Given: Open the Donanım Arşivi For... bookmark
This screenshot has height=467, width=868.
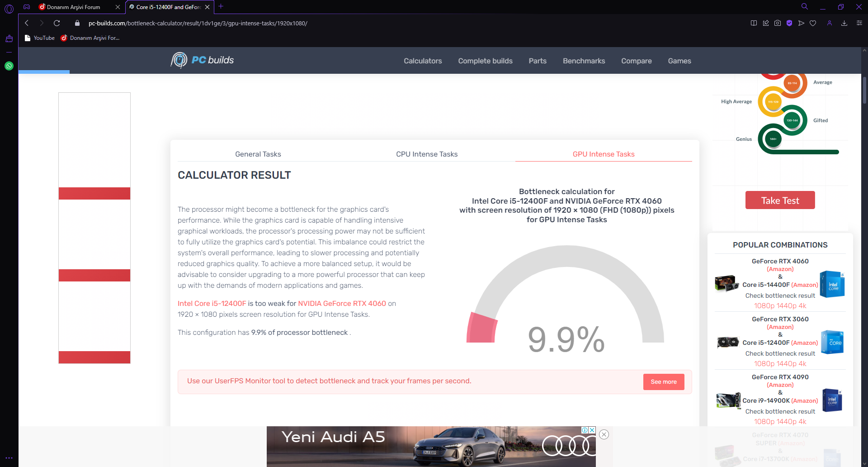Looking at the screenshot, I should [90, 38].
